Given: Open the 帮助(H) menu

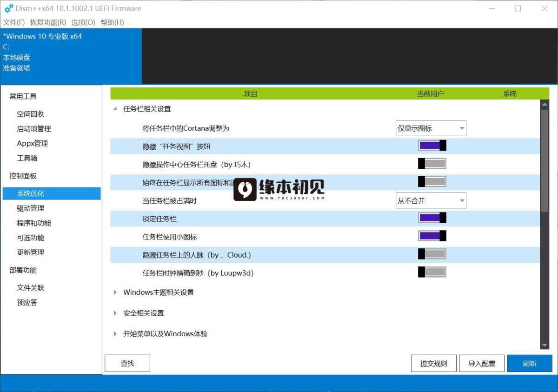Looking at the screenshot, I should [112, 22].
